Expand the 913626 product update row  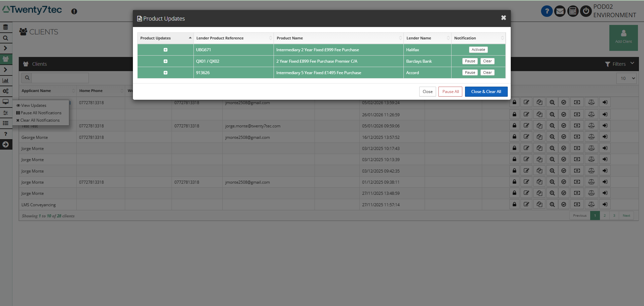(x=166, y=73)
